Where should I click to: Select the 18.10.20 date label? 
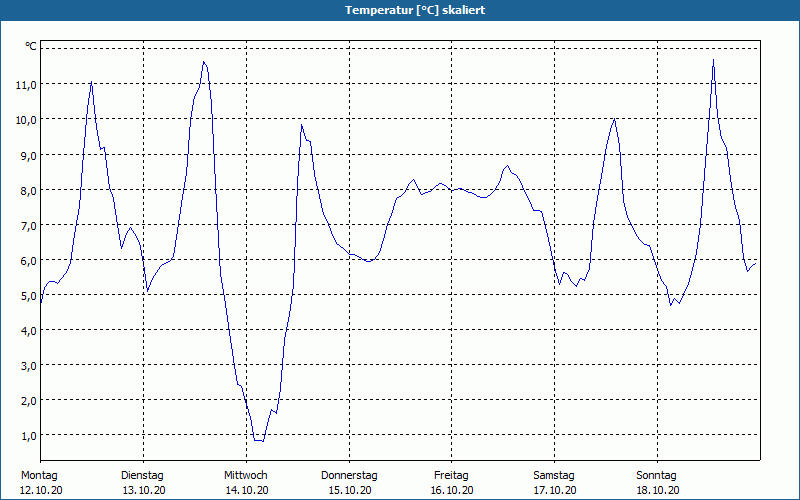click(x=658, y=490)
